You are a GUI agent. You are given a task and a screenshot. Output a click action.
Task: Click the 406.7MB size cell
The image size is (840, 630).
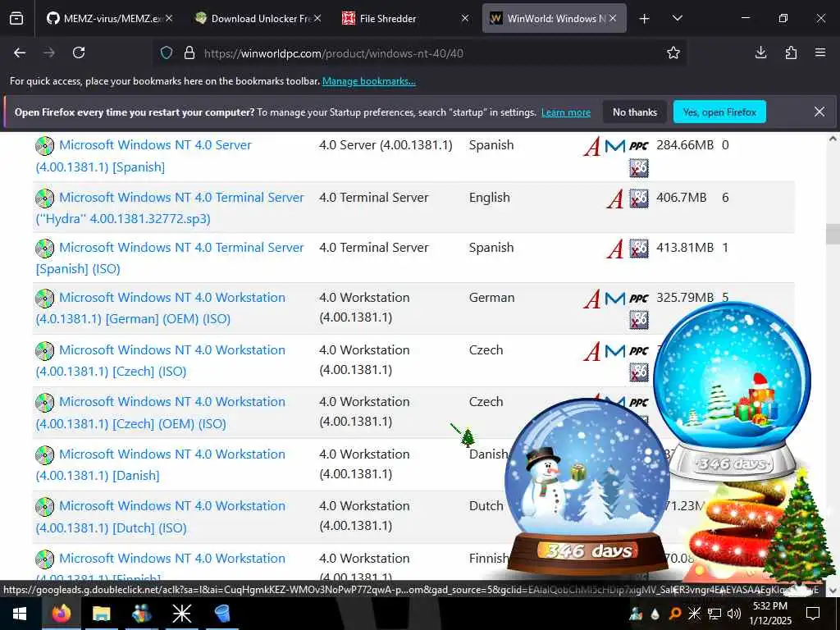pyautogui.click(x=681, y=198)
